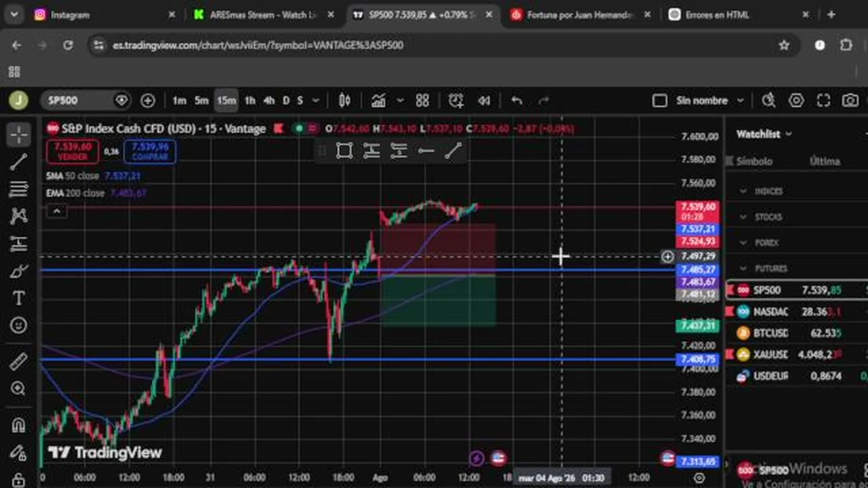Open a new browser tab

pos(831,14)
